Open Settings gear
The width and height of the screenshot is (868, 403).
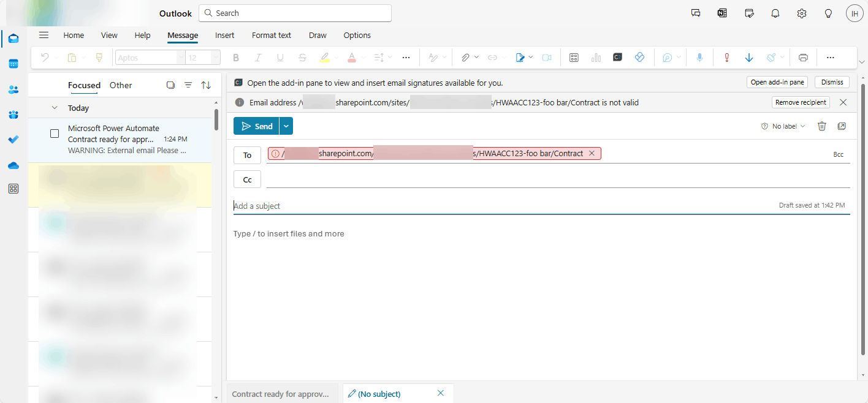pyautogui.click(x=802, y=13)
